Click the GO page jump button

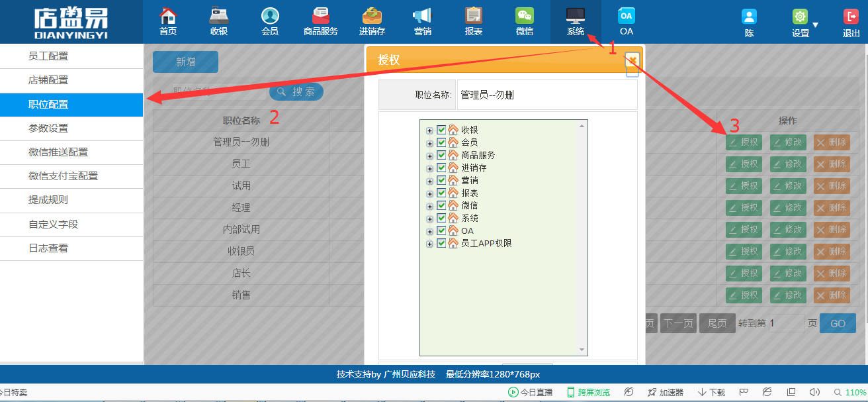pos(838,323)
